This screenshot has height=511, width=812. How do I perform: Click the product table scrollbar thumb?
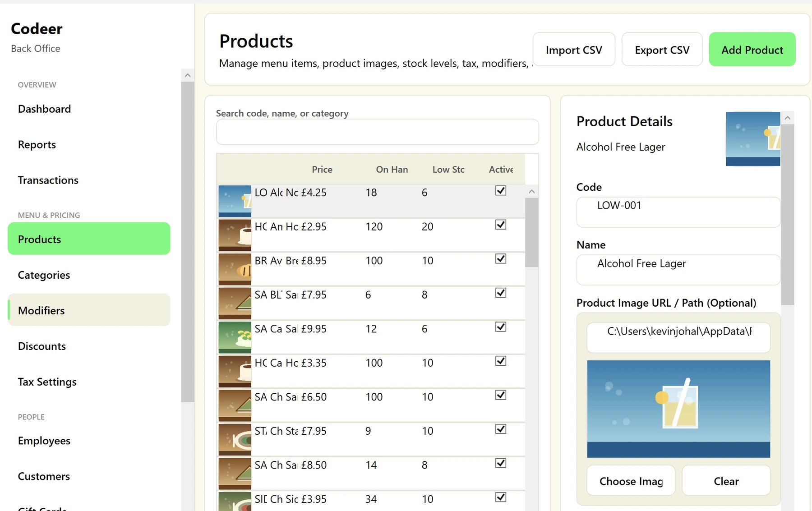coord(532,233)
